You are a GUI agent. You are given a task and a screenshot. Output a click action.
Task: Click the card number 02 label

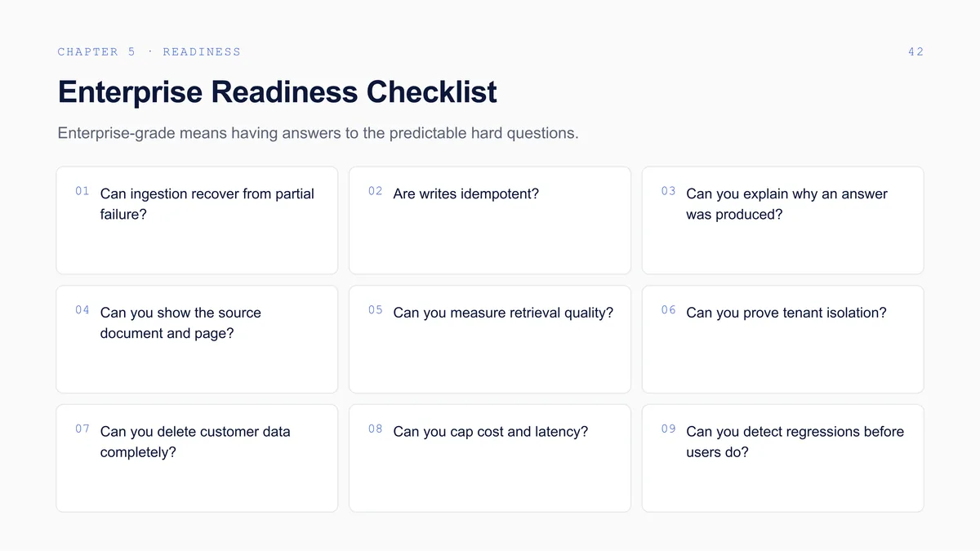[x=376, y=191]
